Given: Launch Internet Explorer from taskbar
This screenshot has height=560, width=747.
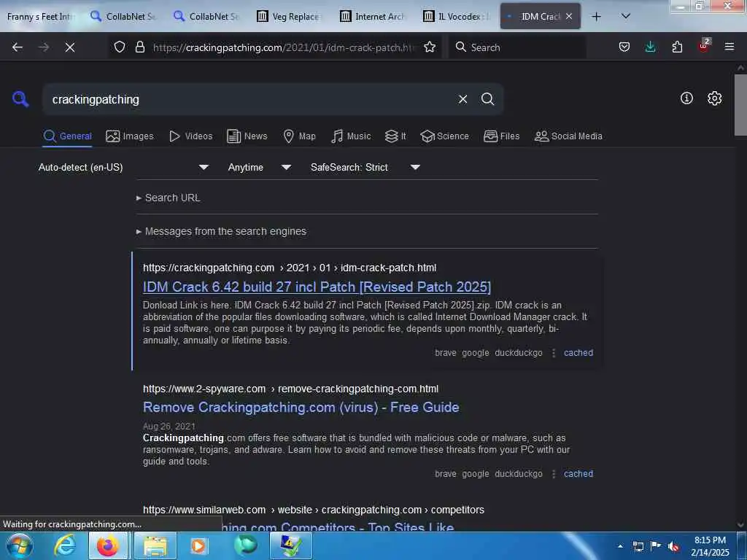Looking at the screenshot, I should click(65, 545).
